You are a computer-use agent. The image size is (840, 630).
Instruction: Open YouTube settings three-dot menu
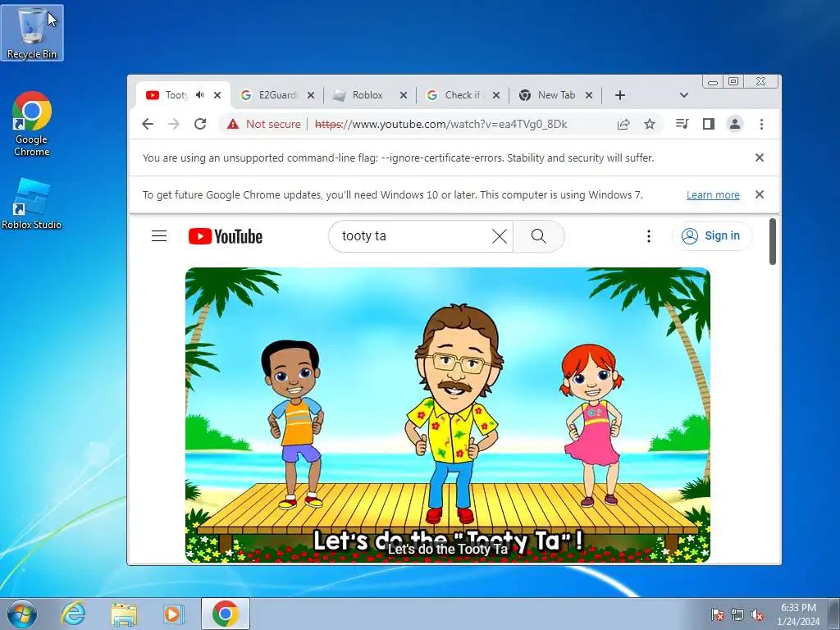(x=648, y=236)
